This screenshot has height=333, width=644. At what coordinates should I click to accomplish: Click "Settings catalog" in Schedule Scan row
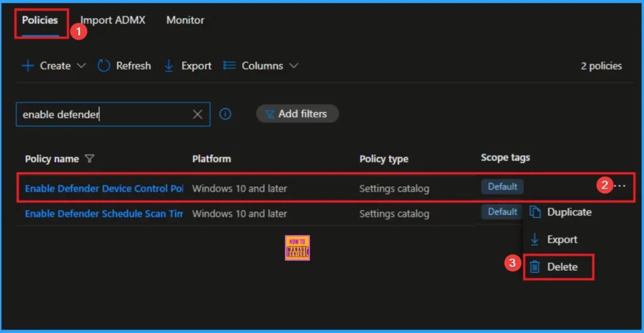(x=394, y=214)
